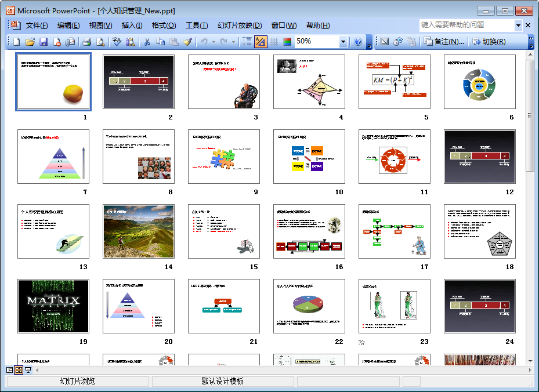Click the Undo arrow icon
This screenshot has width=539, height=392.
(x=204, y=42)
